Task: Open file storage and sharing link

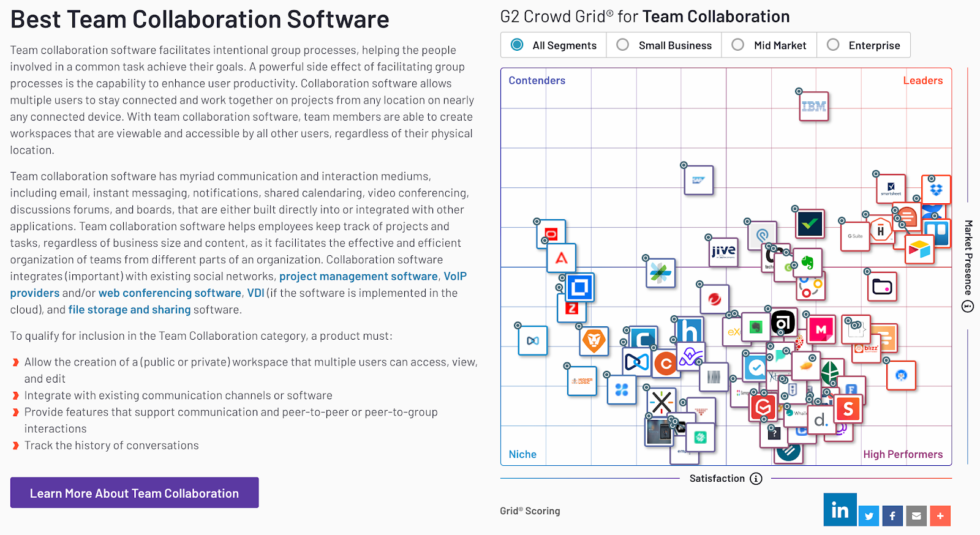Action: click(x=129, y=310)
